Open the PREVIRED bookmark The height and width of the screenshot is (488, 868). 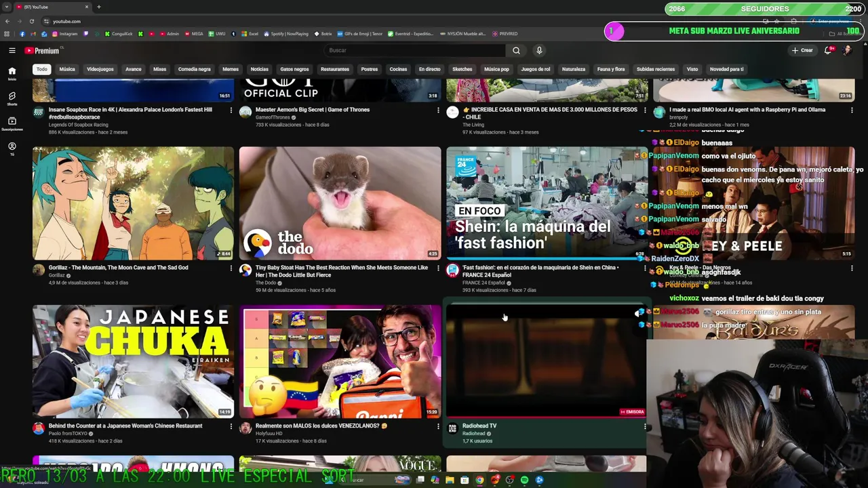505,33
